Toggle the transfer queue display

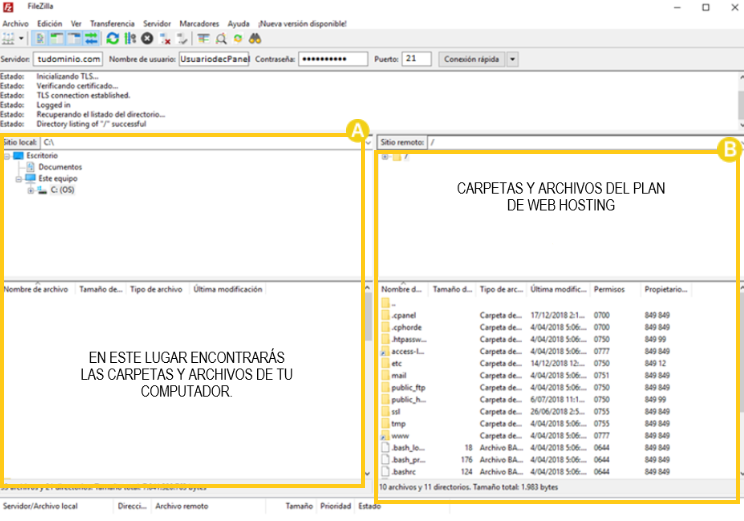point(91,38)
